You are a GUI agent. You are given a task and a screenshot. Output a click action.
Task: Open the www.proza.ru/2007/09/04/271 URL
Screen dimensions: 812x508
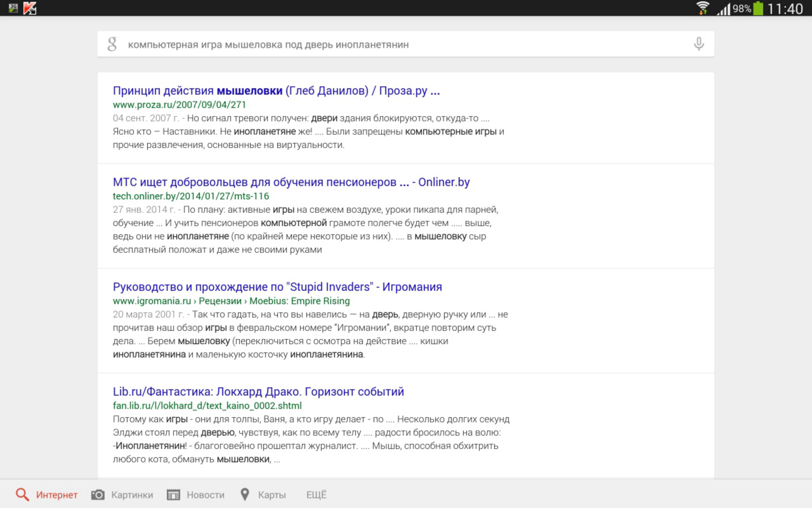coord(179,105)
